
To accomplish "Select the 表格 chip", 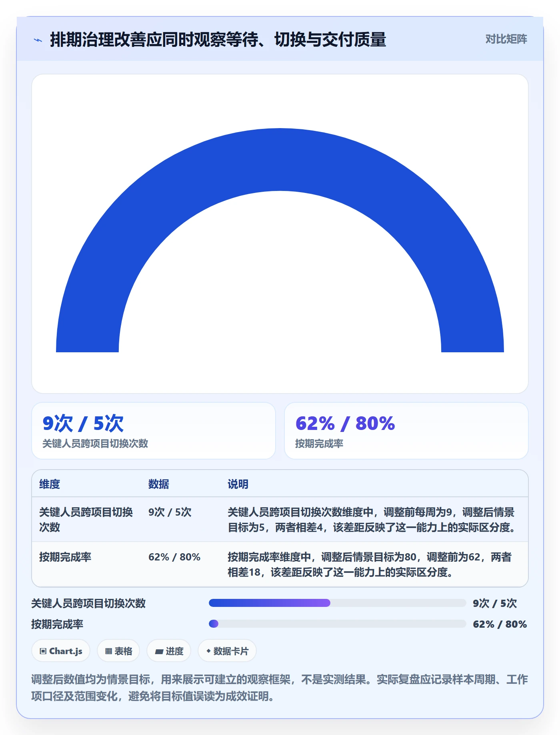I will (x=118, y=651).
